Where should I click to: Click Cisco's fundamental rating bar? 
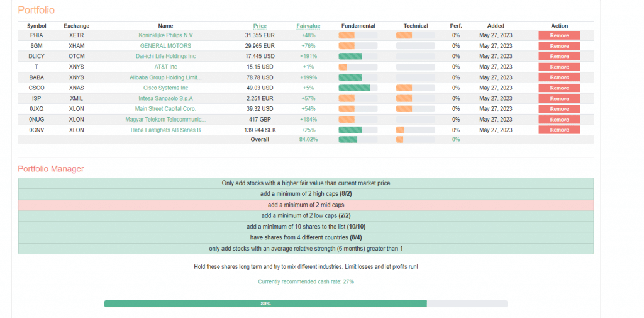(358, 88)
